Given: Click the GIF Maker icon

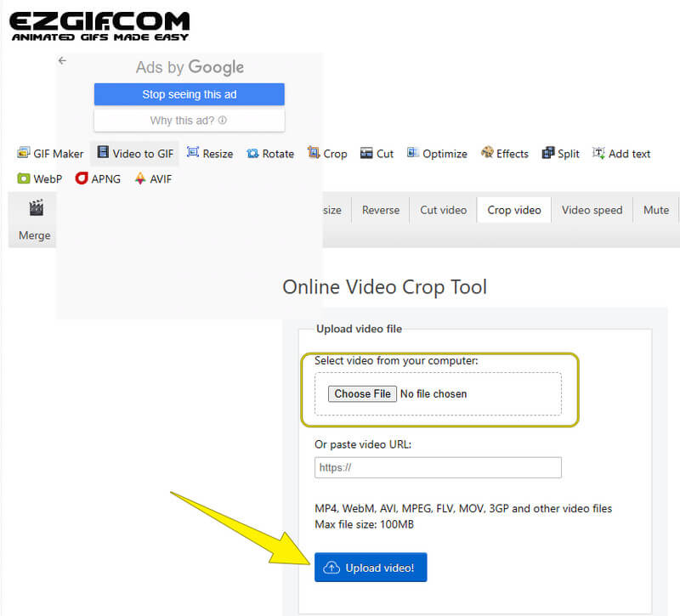Looking at the screenshot, I should point(24,153).
